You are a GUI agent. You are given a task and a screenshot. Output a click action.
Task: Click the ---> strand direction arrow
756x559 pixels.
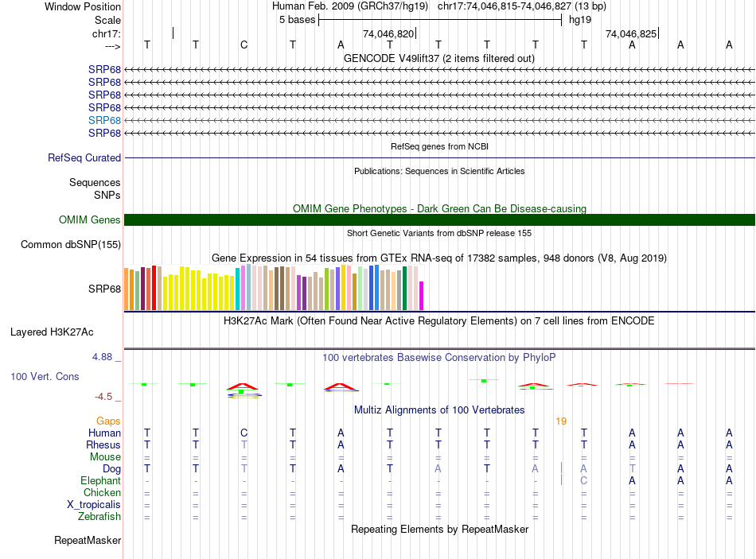point(113,46)
